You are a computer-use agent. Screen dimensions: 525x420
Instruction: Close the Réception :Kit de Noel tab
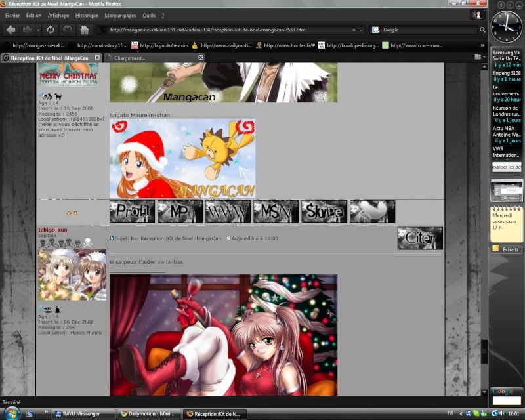(97, 58)
